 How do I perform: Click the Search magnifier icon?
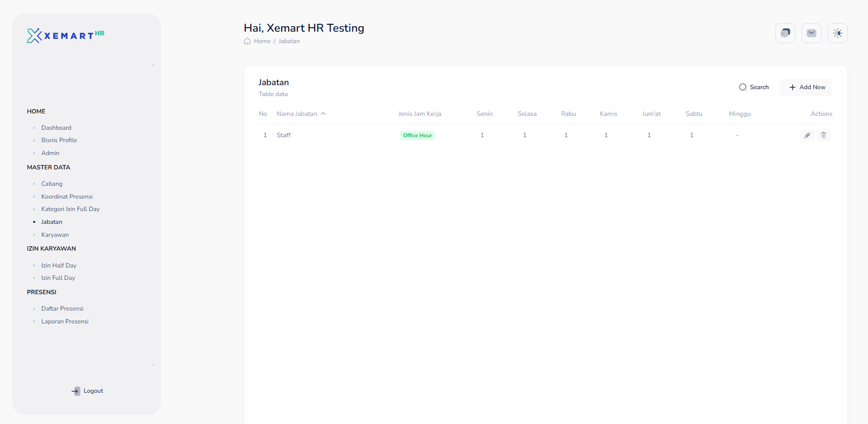(x=743, y=87)
